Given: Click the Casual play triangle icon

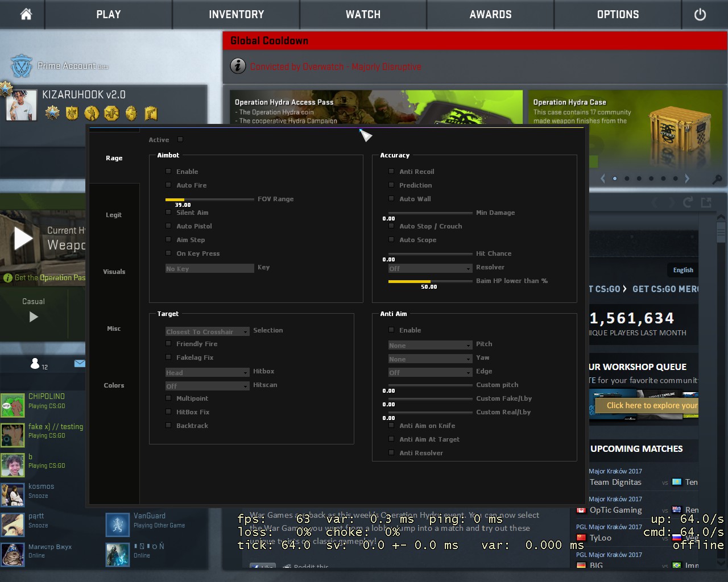Looking at the screenshot, I should 34,317.
